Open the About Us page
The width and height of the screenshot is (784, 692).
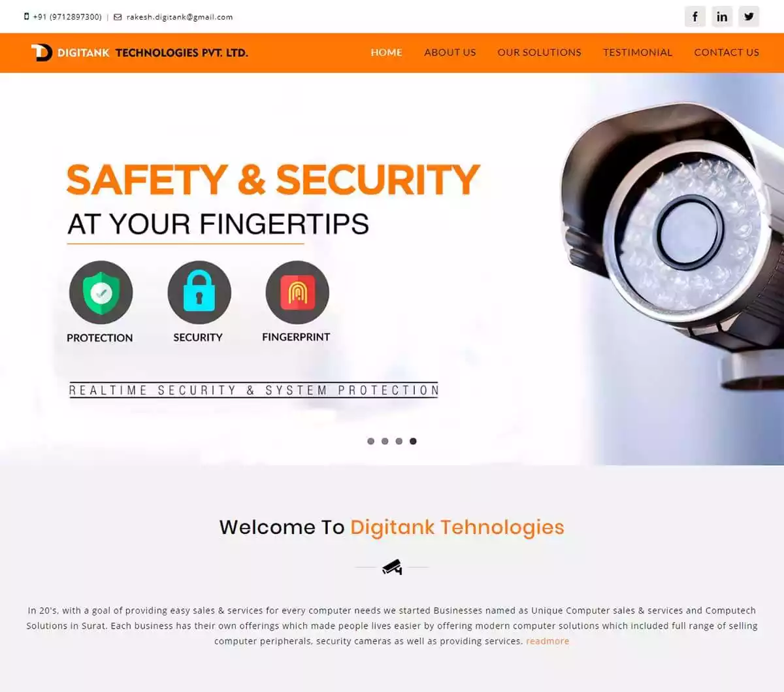pos(450,52)
